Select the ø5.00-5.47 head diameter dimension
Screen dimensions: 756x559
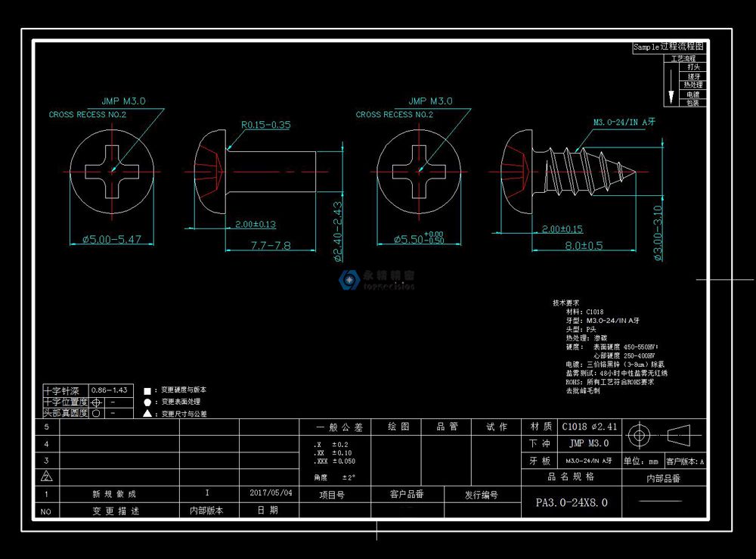pyautogui.click(x=112, y=240)
